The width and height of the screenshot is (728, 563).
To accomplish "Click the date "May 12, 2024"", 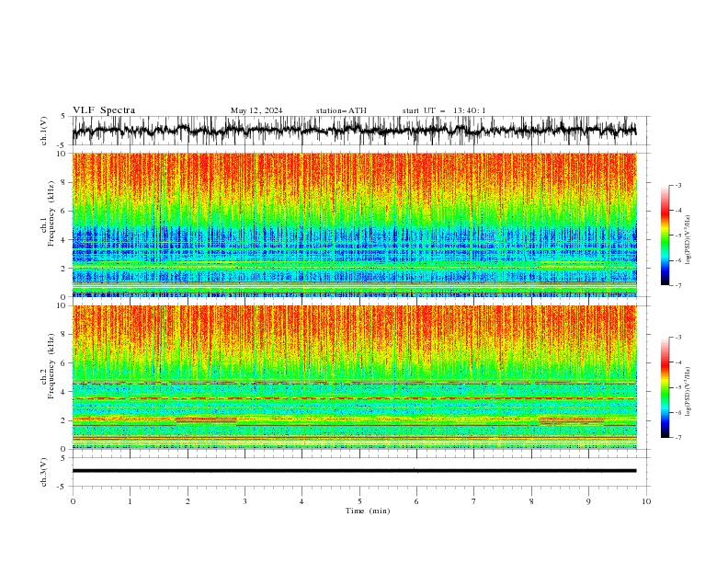I will pos(256,110).
